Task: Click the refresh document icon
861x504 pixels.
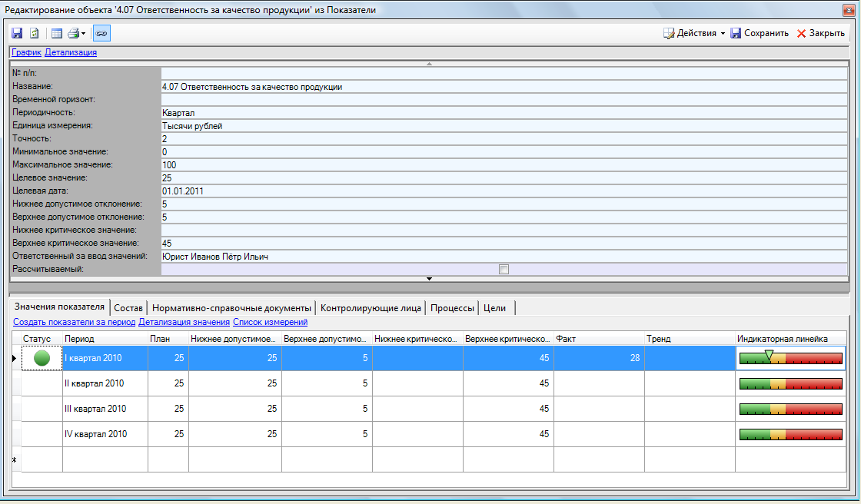Action: [34, 34]
